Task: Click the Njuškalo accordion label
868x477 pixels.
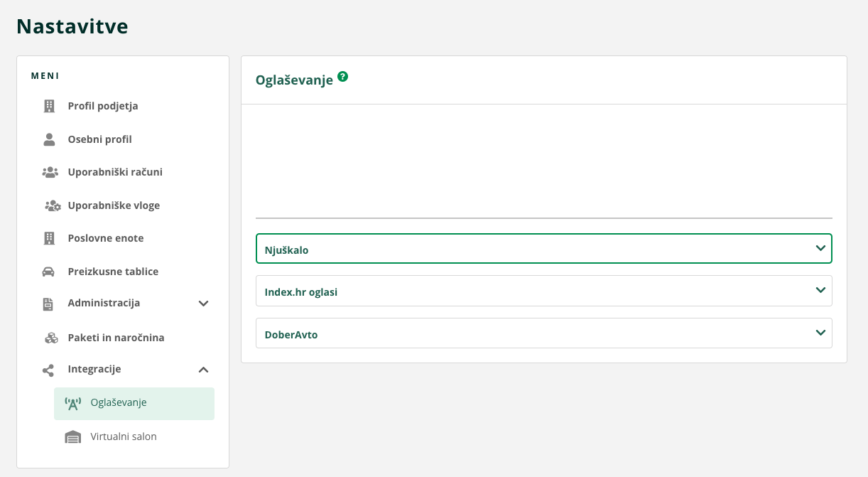Action: click(x=287, y=250)
